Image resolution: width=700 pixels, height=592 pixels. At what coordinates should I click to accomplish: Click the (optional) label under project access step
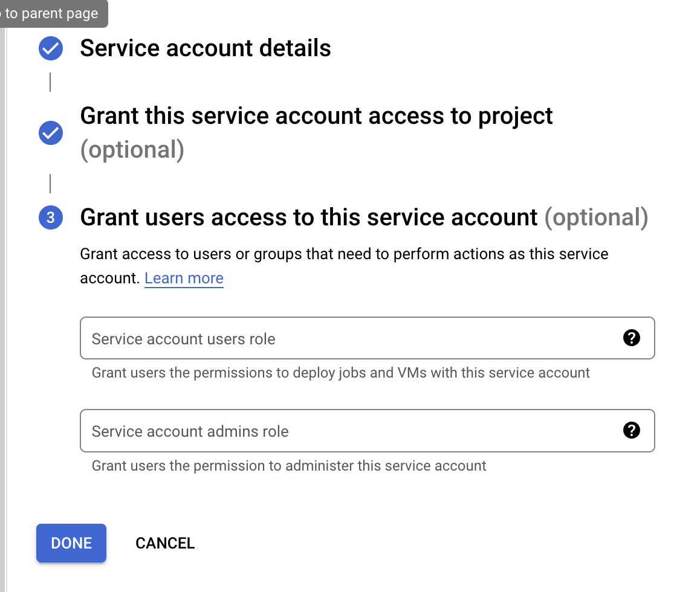132,150
